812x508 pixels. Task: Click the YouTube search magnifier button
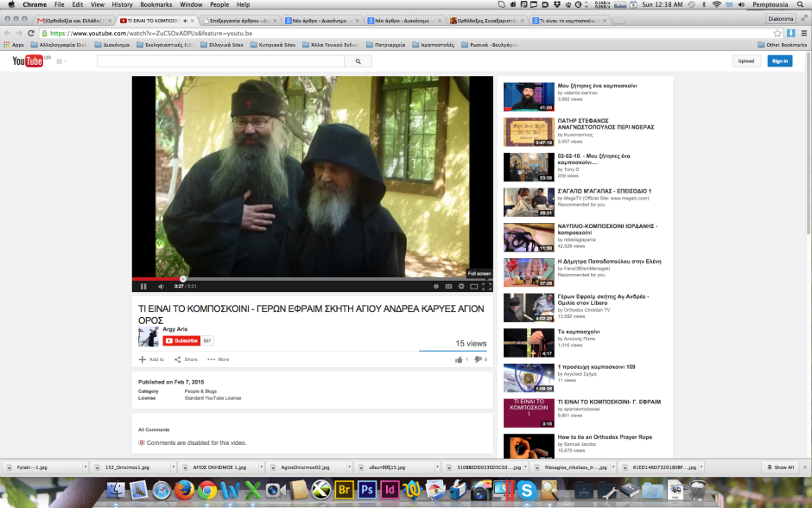(358, 61)
